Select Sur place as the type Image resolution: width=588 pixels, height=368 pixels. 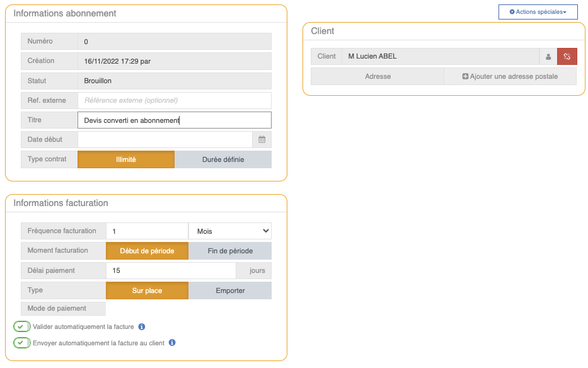(x=147, y=290)
